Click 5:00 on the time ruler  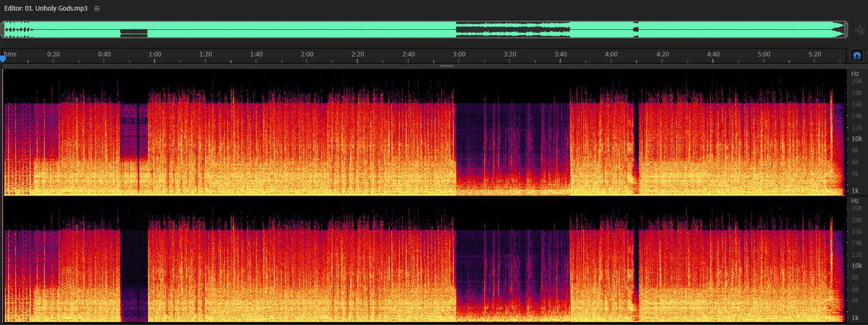764,54
